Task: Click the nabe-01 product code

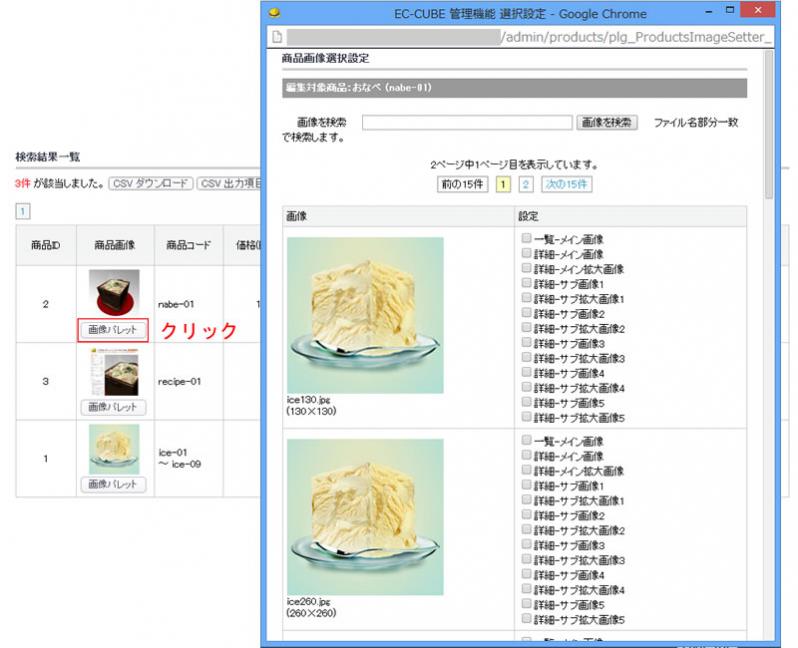Action: (176, 304)
